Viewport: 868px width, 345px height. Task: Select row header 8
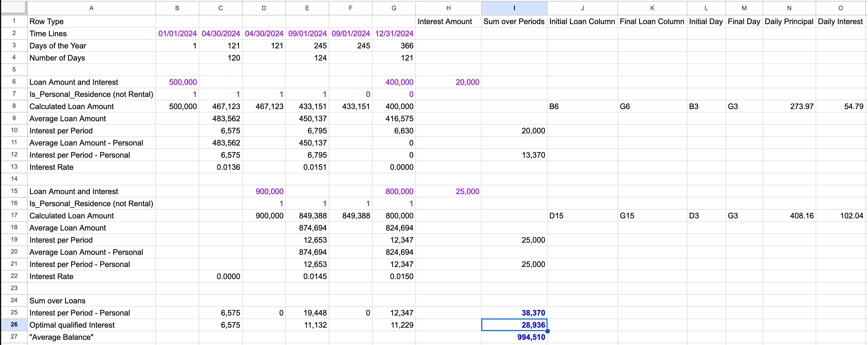click(14, 106)
